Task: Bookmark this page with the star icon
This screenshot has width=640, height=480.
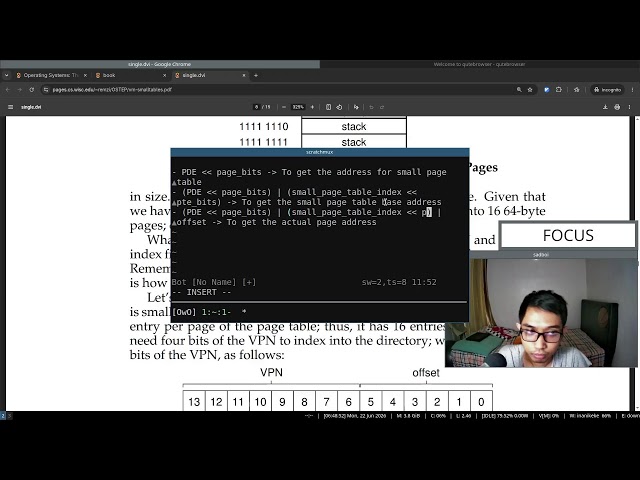Action: pos(530,89)
